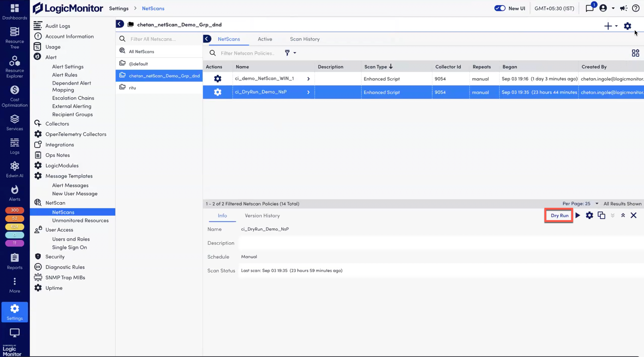Image resolution: width=644 pixels, height=357 pixels.
Task: Open Dashboards in left navigation
Action: click(x=15, y=12)
